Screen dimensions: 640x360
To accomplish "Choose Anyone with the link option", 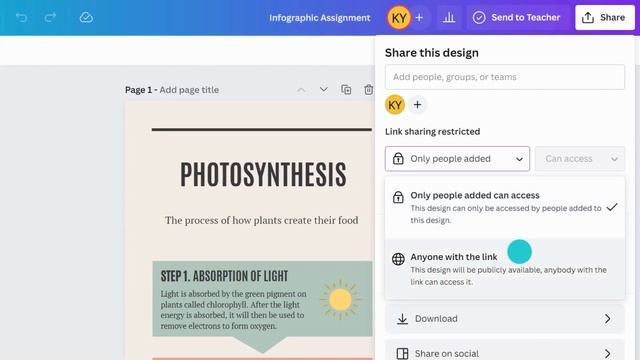I will [505, 269].
